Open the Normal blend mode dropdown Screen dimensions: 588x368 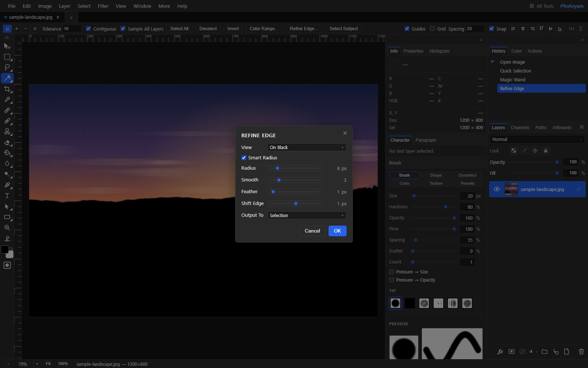(x=537, y=139)
